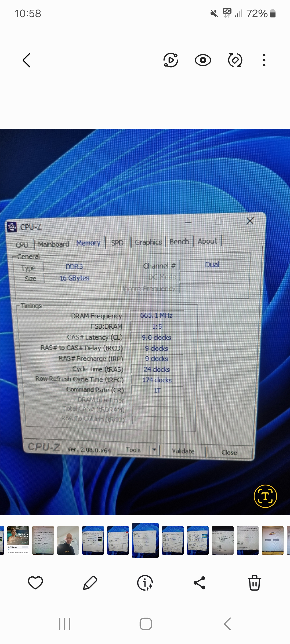This screenshot has height=644, width=290.
Task: Tap the 16 GBytes size value
Action: coord(74,278)
